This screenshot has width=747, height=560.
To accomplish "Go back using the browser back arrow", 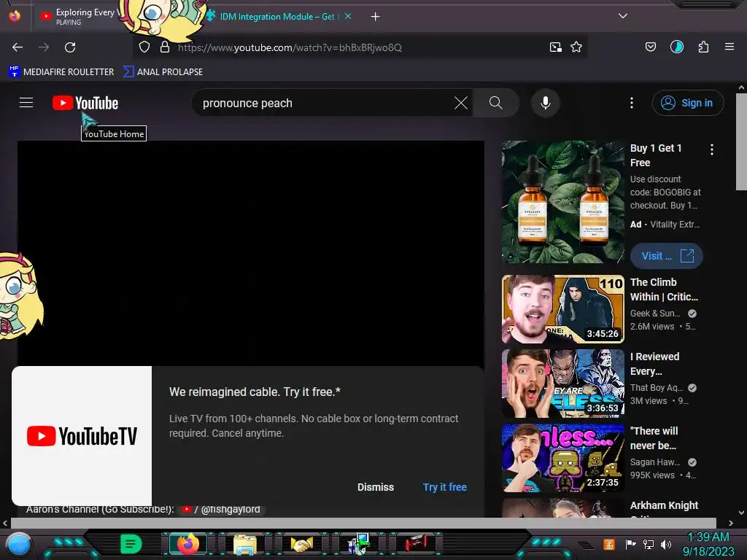I will pyautogui.click(x=18, y=47).
